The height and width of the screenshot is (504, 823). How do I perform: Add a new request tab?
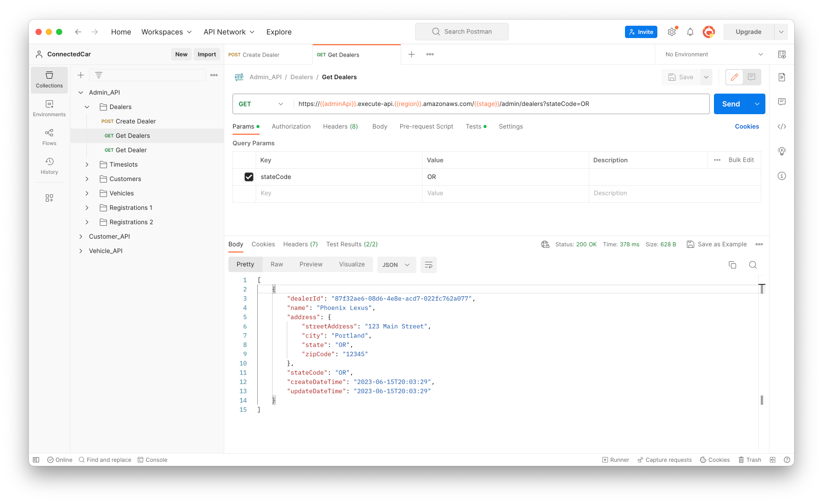tap(411, 55)
